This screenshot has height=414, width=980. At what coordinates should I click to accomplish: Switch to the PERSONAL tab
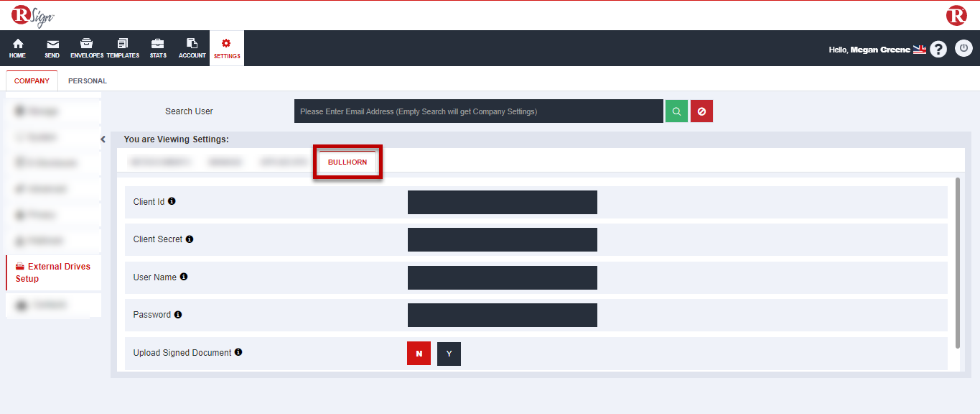[86, 80]
